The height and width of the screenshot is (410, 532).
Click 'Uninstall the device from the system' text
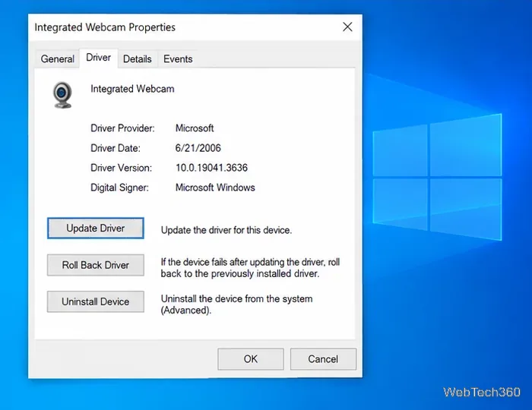236,299
